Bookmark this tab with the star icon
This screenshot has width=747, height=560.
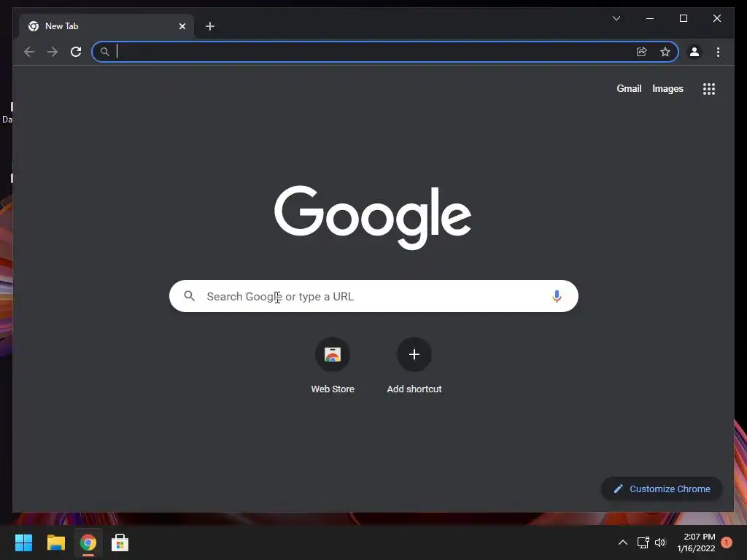[665, 52]
